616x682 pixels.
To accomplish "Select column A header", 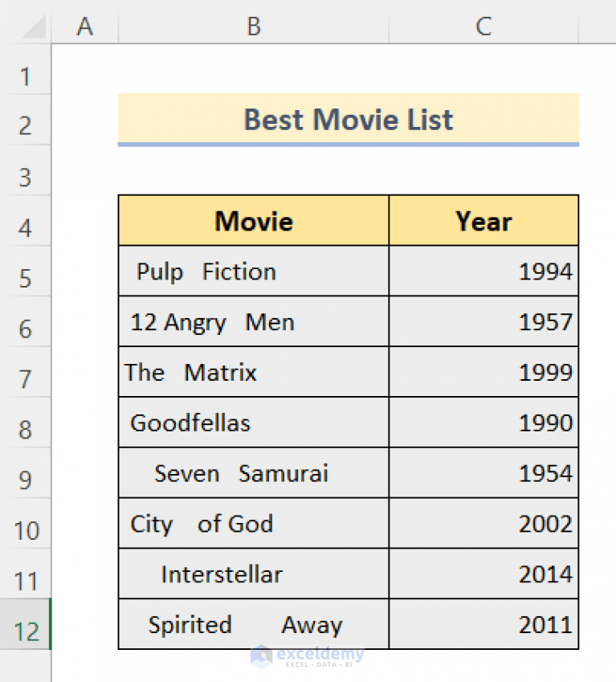I will coord(84,26).
